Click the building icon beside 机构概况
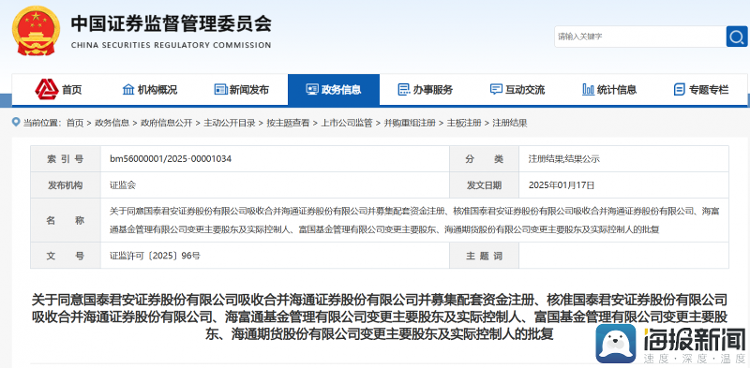Viewport: 750px width, 368px height. [129, 89]
